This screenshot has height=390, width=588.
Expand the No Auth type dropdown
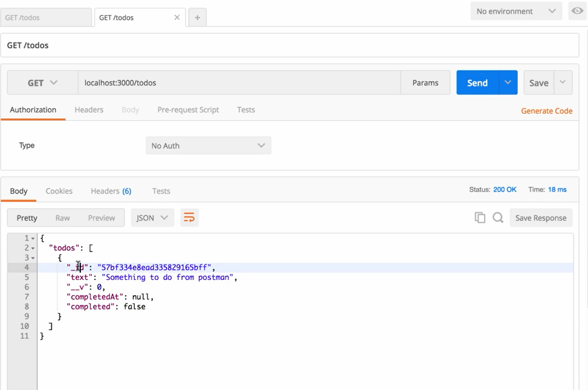(208, 146)
